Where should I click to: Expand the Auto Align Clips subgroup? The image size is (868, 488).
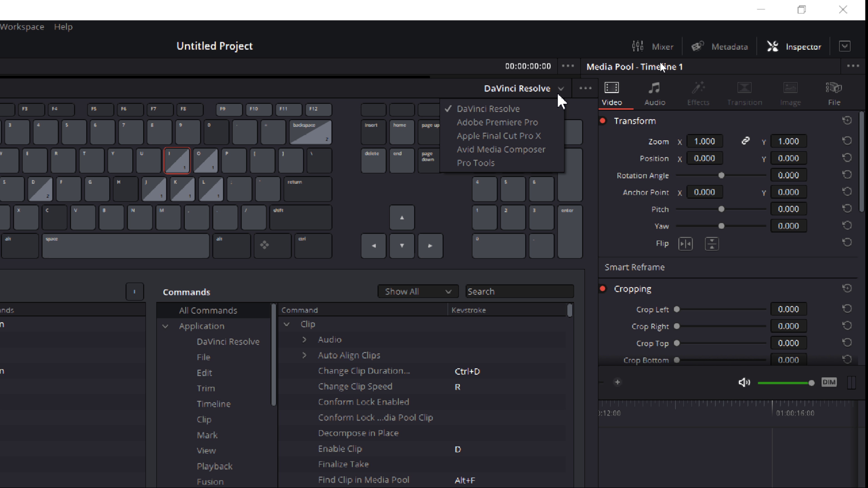point(304,355)
